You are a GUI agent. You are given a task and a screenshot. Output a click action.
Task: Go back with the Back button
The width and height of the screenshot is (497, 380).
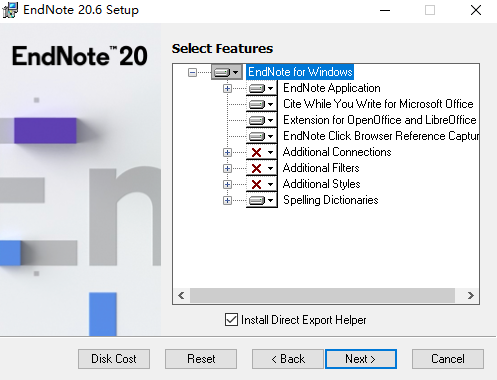tap(288, 359)
